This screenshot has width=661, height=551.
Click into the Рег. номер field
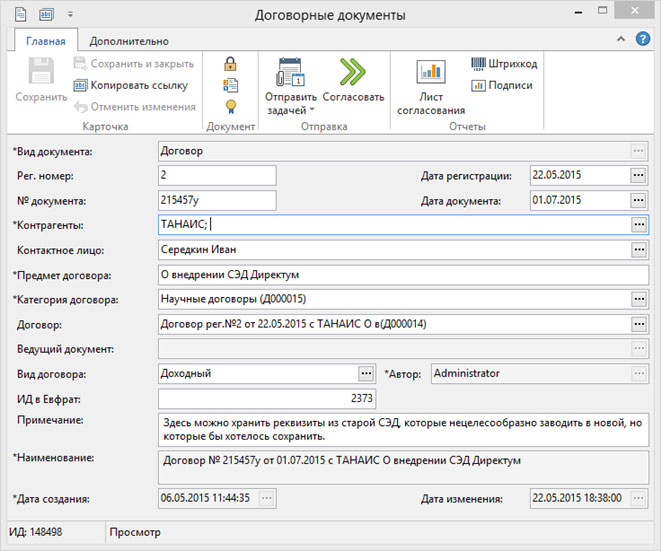[x=216, y=175]
